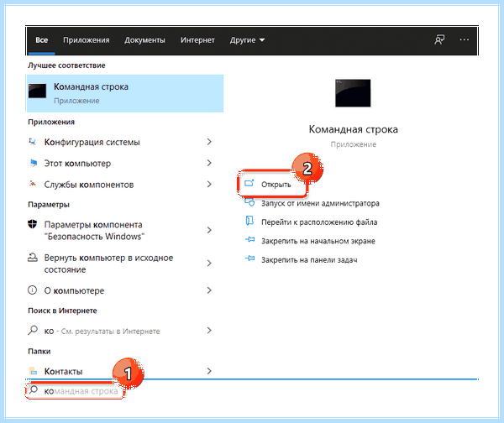Expand the Другие dropdown

coord(247,40)
